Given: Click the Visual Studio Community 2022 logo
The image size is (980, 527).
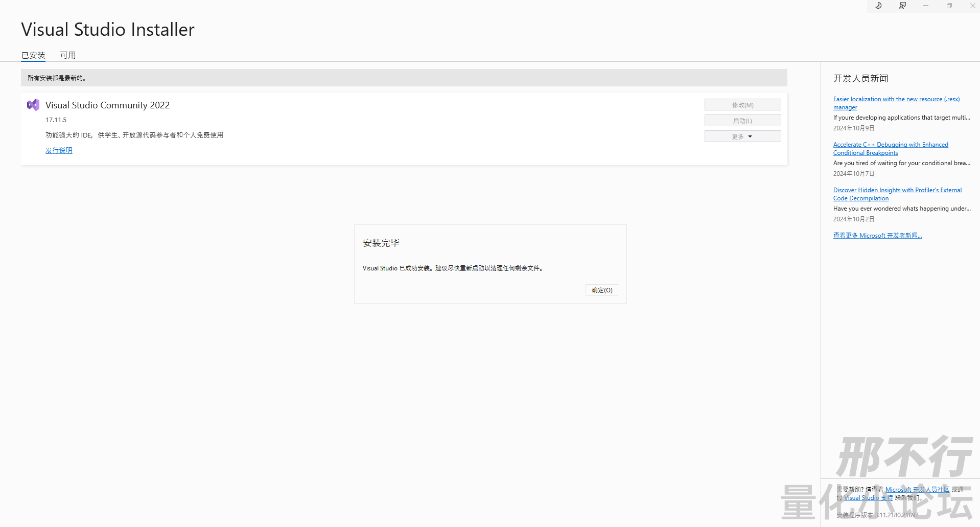Looking at the screenshot, I should tap(33, 105).
